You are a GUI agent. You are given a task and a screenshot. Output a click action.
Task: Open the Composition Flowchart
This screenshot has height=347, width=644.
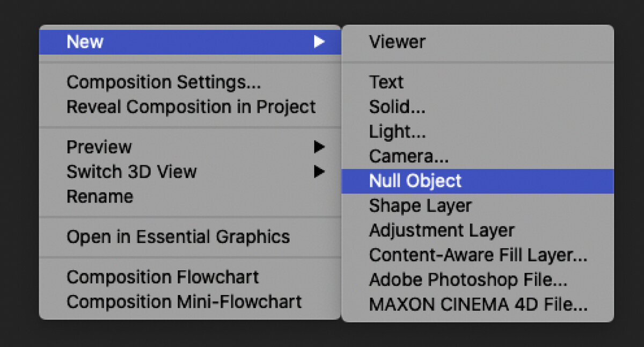[163, 277]
